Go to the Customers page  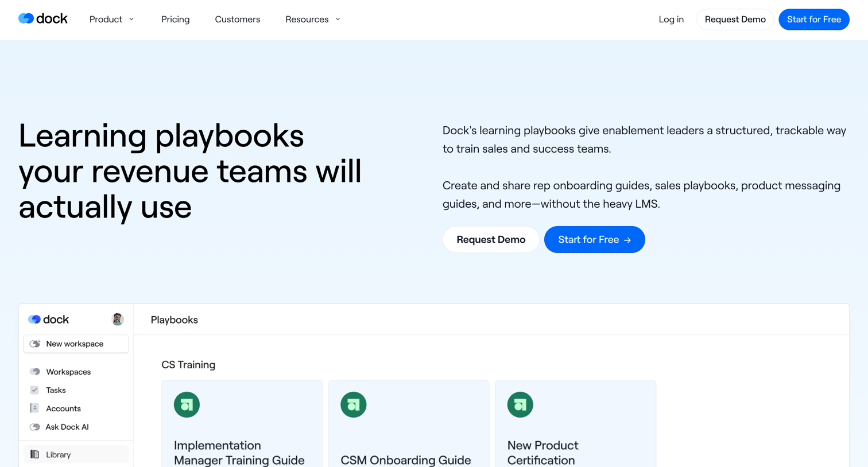coord(237,20)
